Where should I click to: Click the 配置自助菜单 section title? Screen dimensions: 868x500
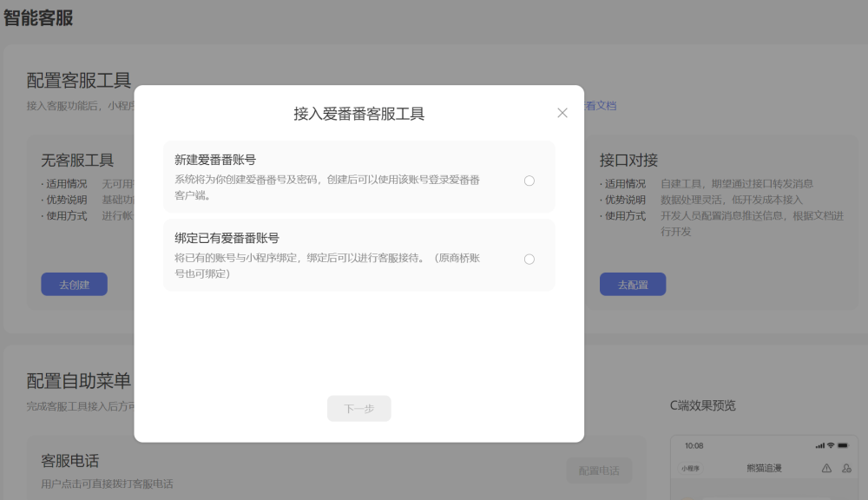79,381
